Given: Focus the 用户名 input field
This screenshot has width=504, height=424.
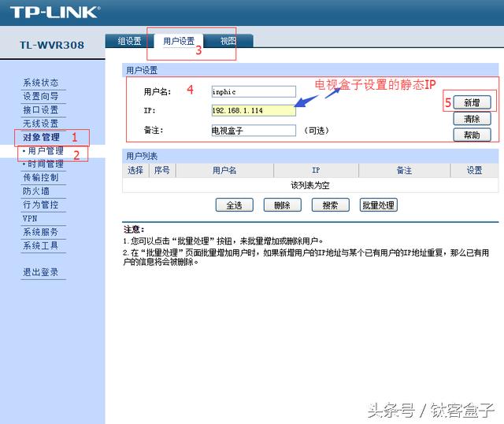Looking at the screenshot, I should point(254,92).
